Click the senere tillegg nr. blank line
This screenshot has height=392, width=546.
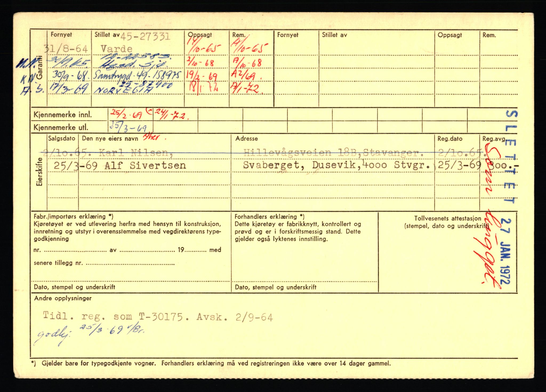[131, 263]
